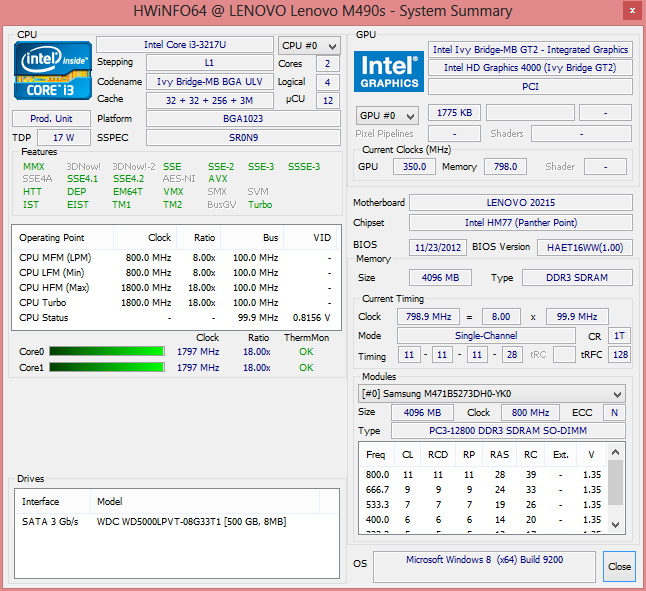
Task: Open the GPU #0 selector dropdown
Action: [387, 115]
